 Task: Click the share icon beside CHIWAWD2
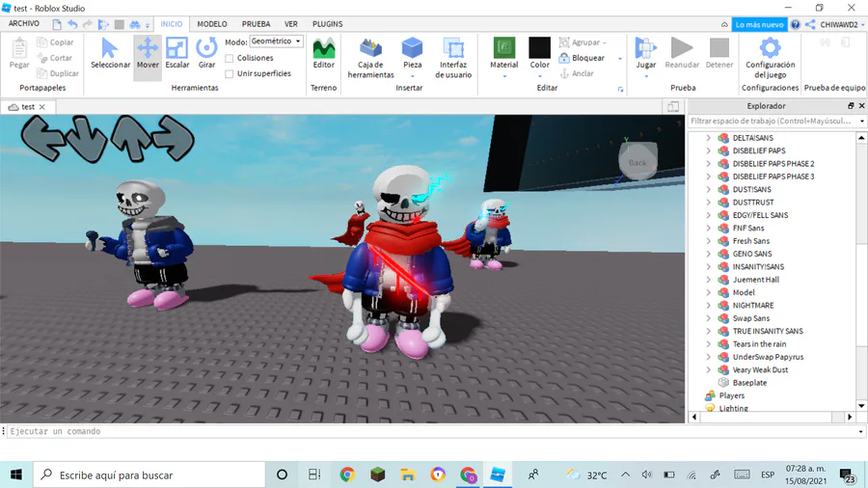click(x=810, y=24)
